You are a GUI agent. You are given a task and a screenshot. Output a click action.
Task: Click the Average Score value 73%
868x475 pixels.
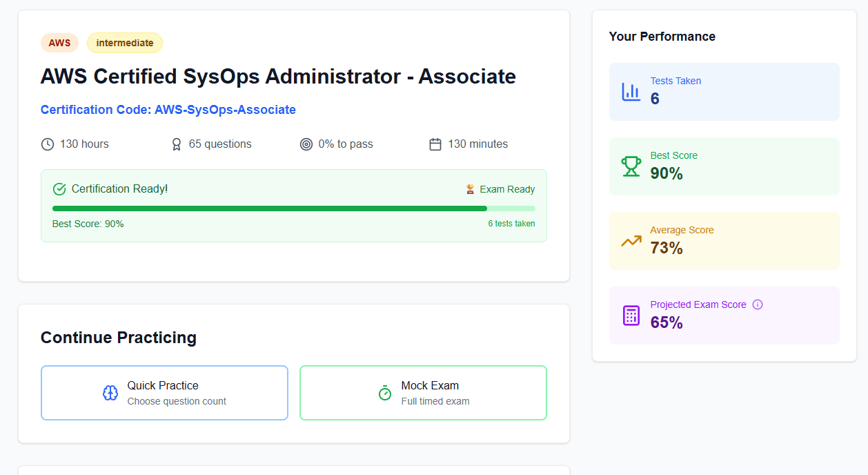pyautogui.click(x=667, y=248)
